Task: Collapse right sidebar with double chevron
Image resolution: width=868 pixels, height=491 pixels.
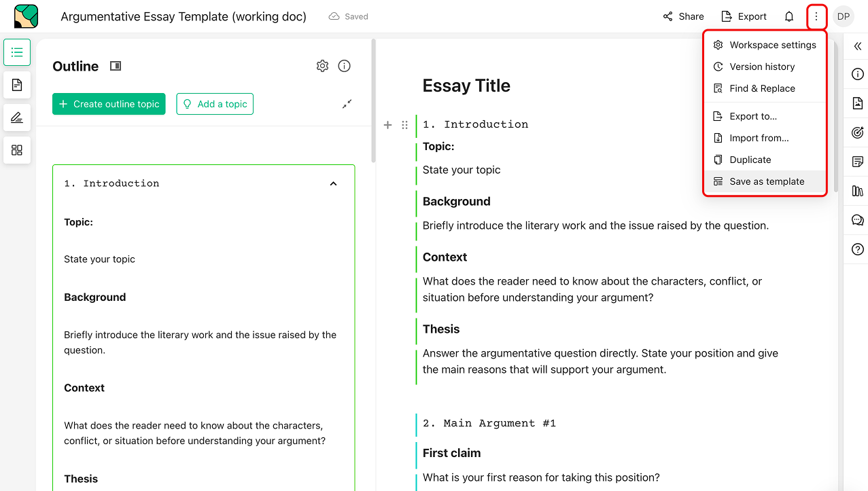Action: coord(857,46)
